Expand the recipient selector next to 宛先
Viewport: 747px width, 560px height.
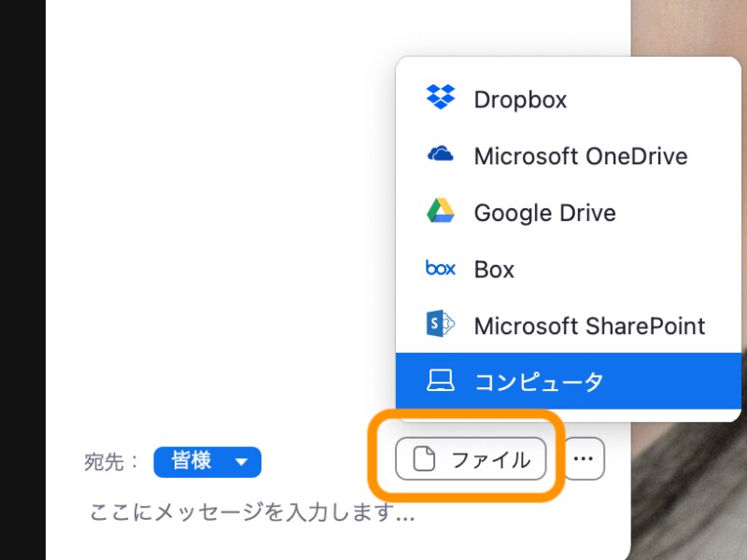tap(207, 461)
